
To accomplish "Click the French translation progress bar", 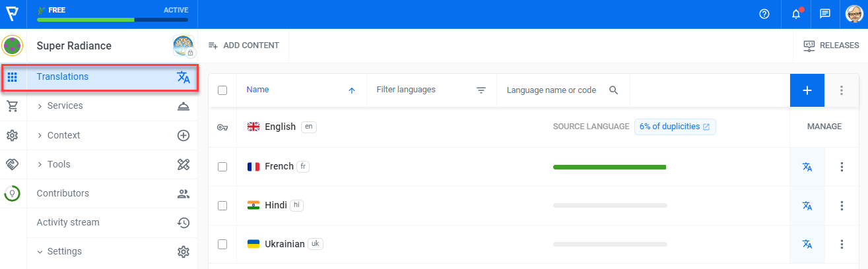I will [610, 167].
